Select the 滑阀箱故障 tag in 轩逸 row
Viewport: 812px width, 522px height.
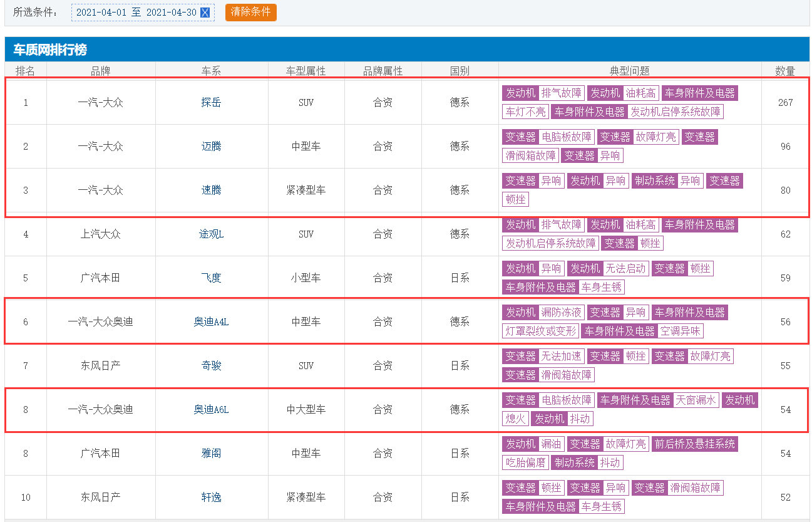696,488
